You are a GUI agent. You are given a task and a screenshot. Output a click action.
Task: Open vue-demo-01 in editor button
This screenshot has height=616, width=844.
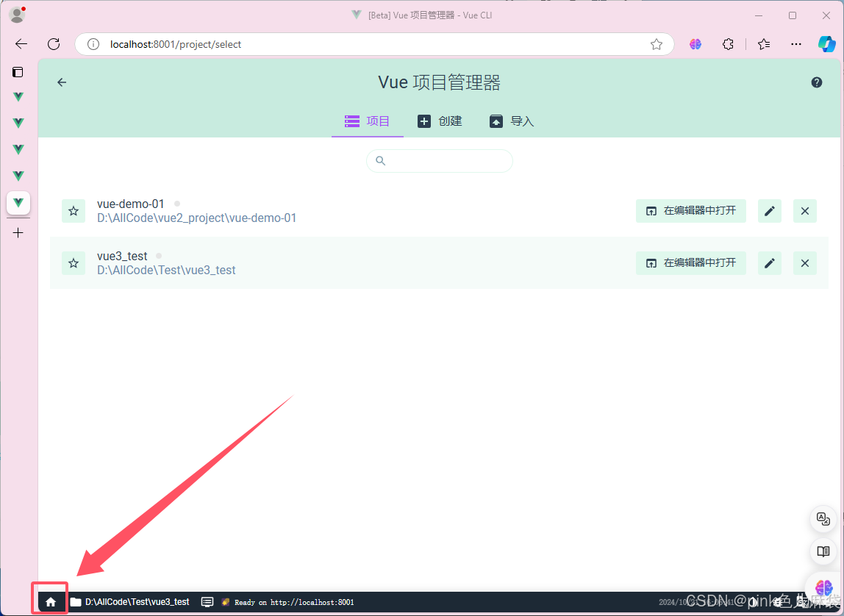tap(690, 211)
